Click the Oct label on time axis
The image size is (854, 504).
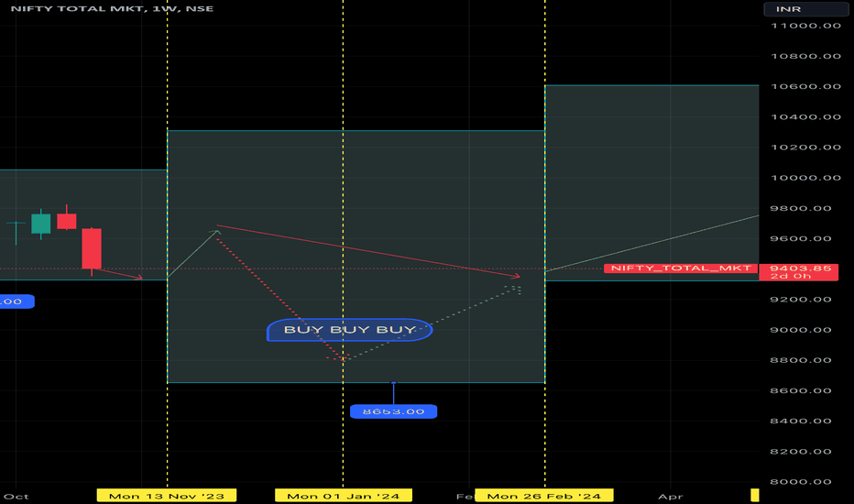coord(16,497)
